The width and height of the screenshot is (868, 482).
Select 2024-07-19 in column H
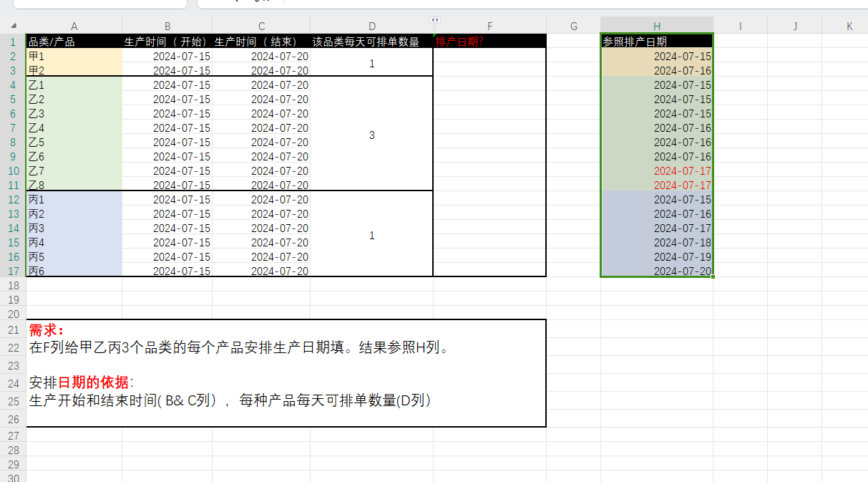tap(657, 256)
